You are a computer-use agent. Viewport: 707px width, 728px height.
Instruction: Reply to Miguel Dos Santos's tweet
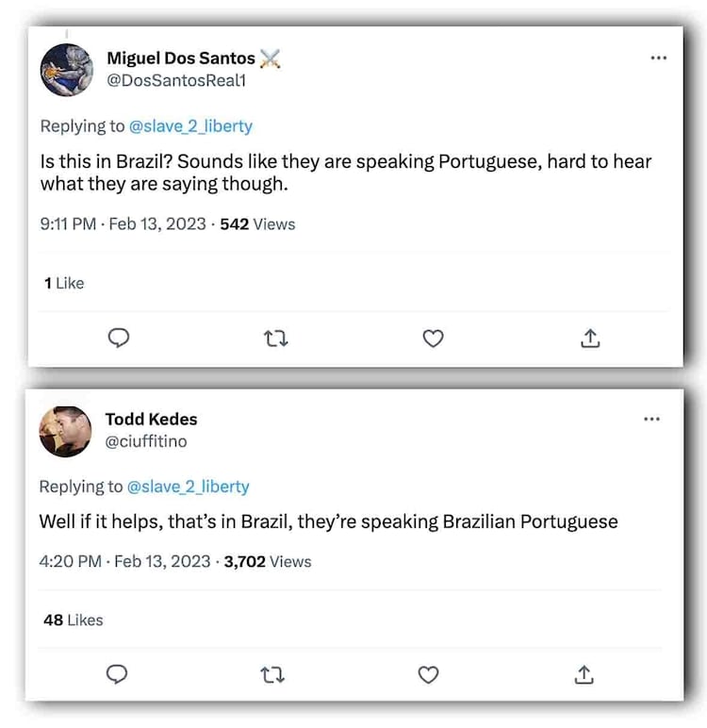click(x=119, y=338)
